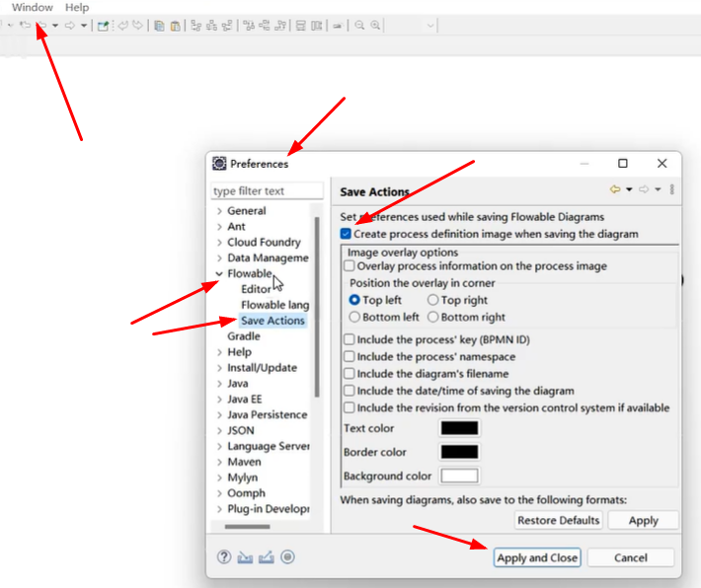
Task: Open the back-history dropdown arrow in main toolbar
Action: pyautogui.click(x=55, y=26)
